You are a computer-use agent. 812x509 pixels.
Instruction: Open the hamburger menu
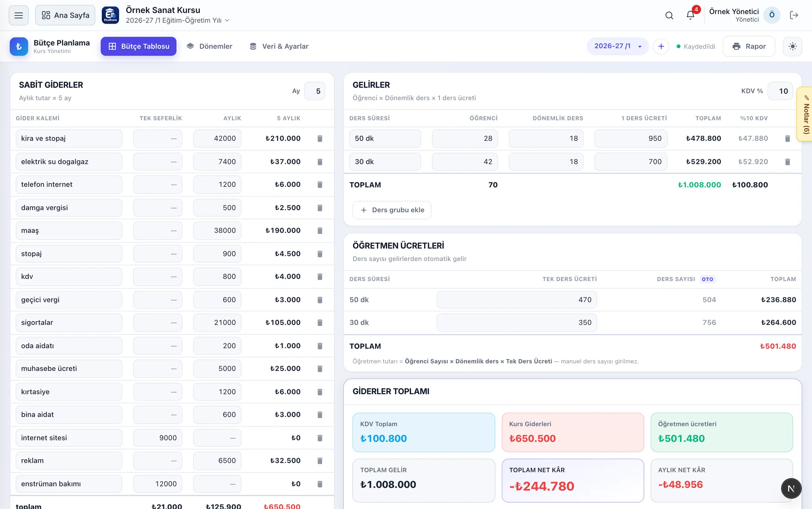(18, 15)
